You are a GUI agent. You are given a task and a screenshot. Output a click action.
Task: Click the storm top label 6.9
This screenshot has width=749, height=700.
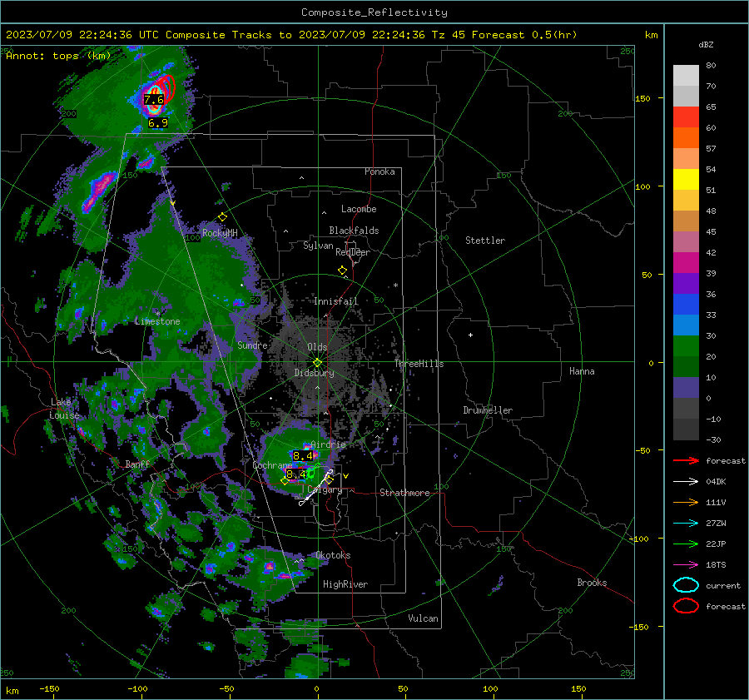[157, 123]
